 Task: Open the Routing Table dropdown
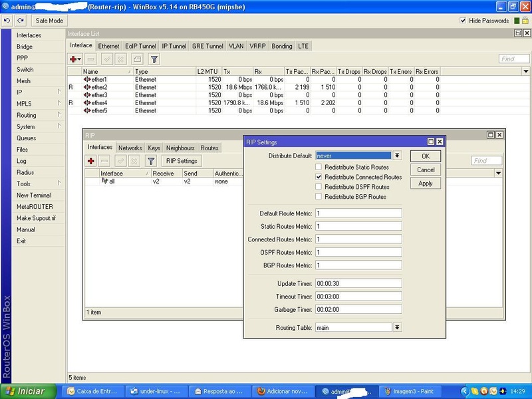397,328
